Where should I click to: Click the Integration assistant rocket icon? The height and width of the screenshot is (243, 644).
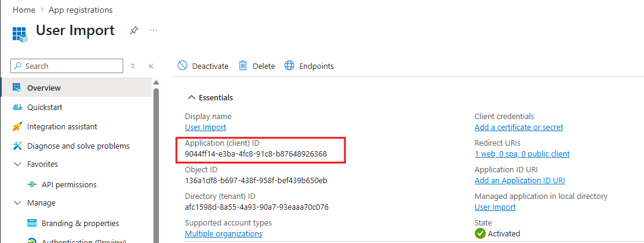coord(18,127)
